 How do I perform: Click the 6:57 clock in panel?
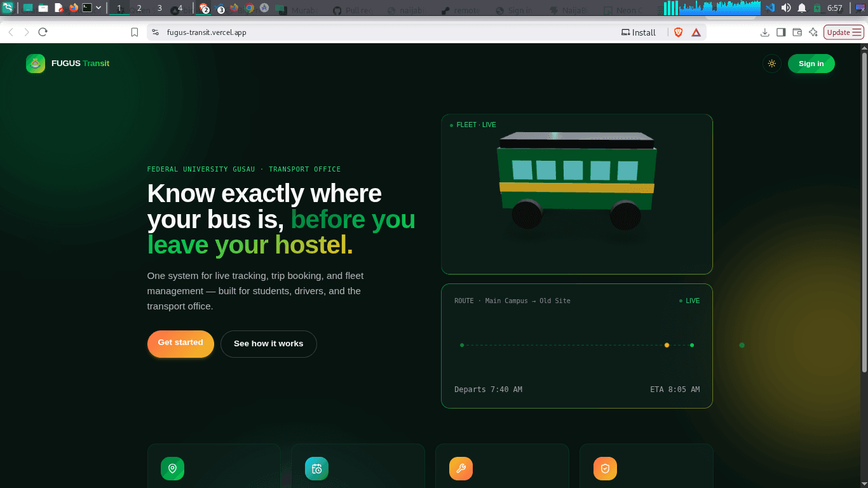point(835,8)
